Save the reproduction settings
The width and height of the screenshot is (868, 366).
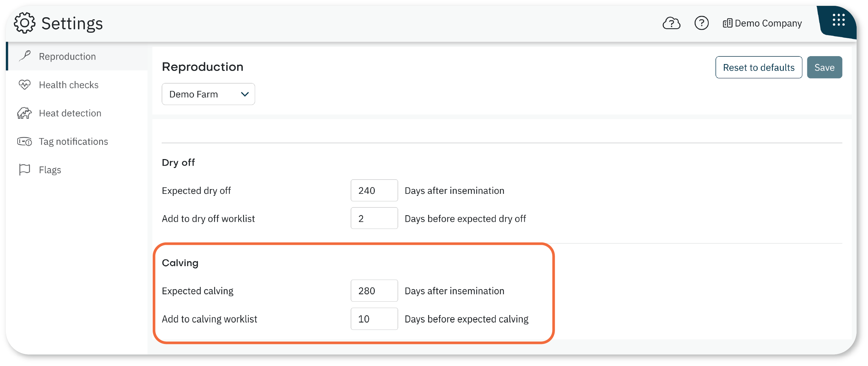click(x=824, y=67)
